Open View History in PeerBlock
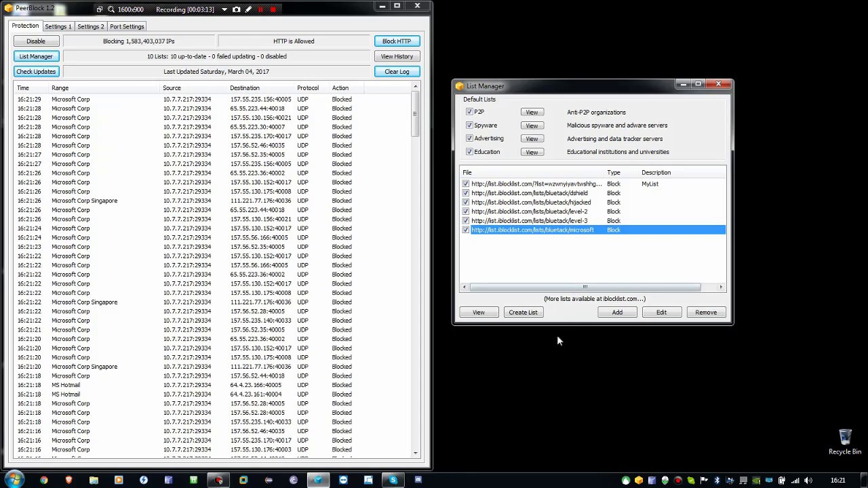Viewport: 868px width, 488px height. click(397, 56)
